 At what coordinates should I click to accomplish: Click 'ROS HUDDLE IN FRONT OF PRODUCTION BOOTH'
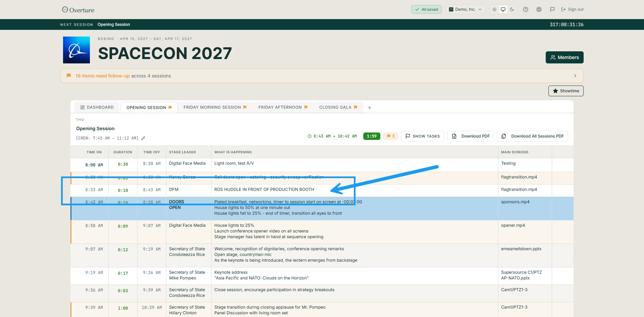pyautogui.click(x=264, y=190)
